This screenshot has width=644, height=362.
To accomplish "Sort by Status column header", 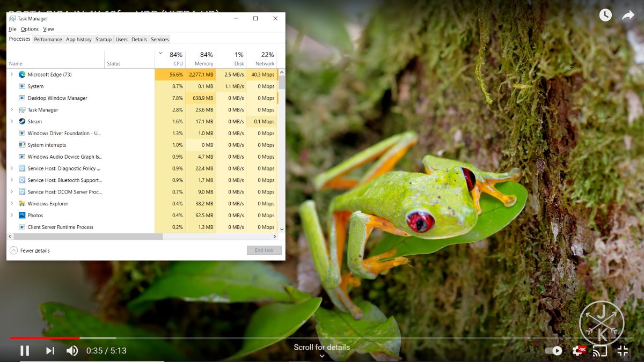I will point(130,59).
